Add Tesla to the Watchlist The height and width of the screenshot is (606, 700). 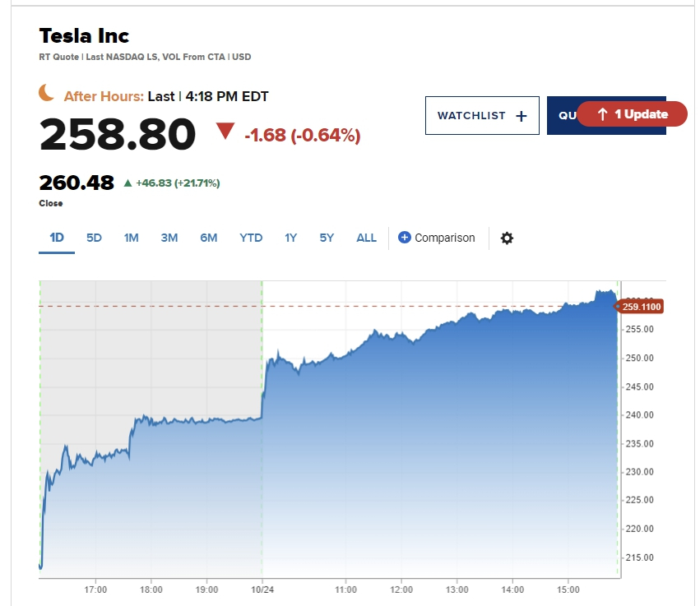pos(481,115)
